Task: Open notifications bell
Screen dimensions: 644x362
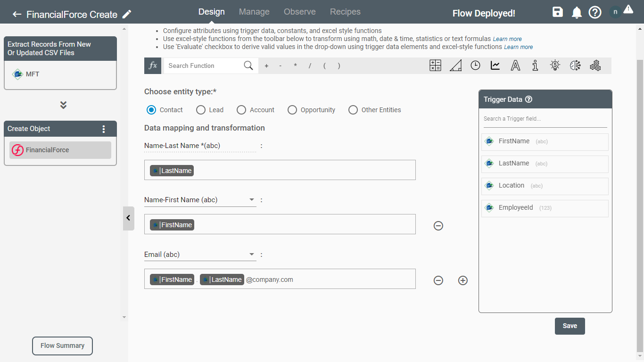Action: [x=577, y=13]
